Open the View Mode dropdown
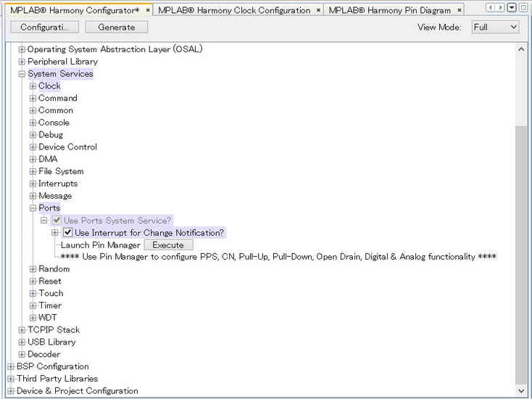Screen dimensions: 532x399 [496, 27]
